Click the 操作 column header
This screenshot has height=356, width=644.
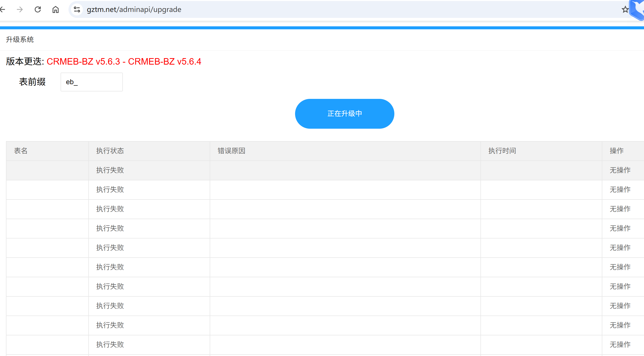click(616, 151)
